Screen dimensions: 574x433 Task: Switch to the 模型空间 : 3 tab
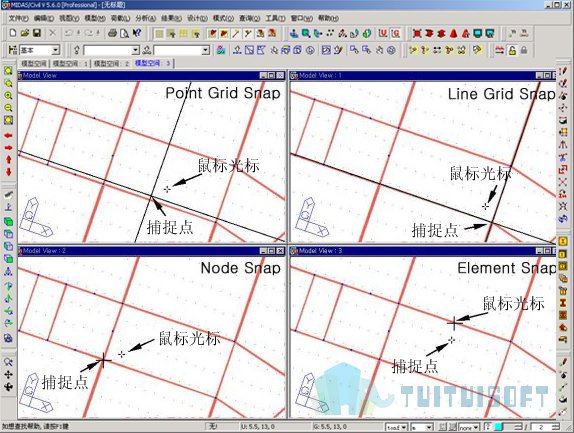click(153, 63)
